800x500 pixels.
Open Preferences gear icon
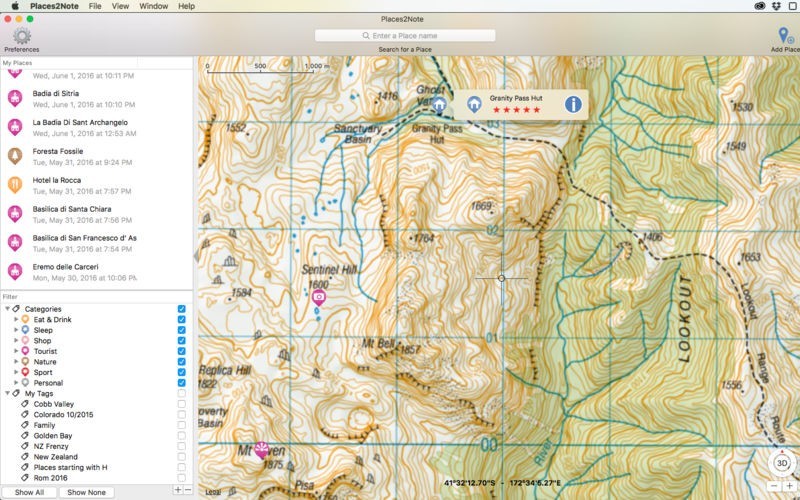[x=21, y=36]
